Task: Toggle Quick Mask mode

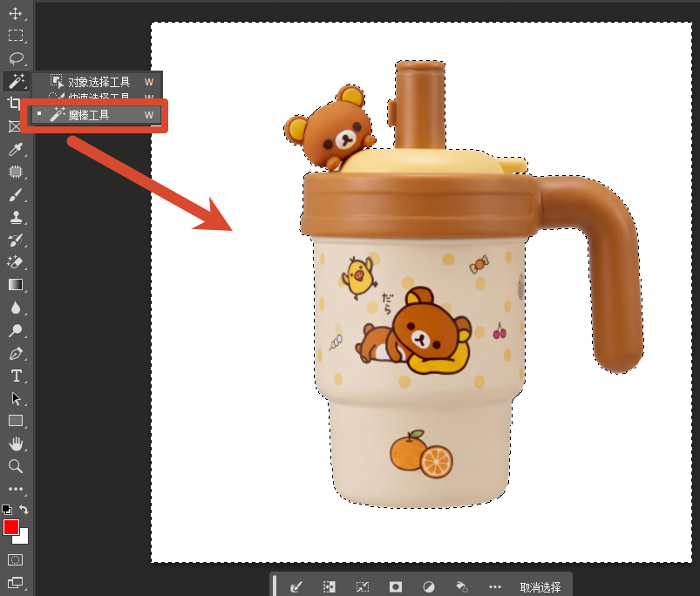Action: (x=15, y=560)
